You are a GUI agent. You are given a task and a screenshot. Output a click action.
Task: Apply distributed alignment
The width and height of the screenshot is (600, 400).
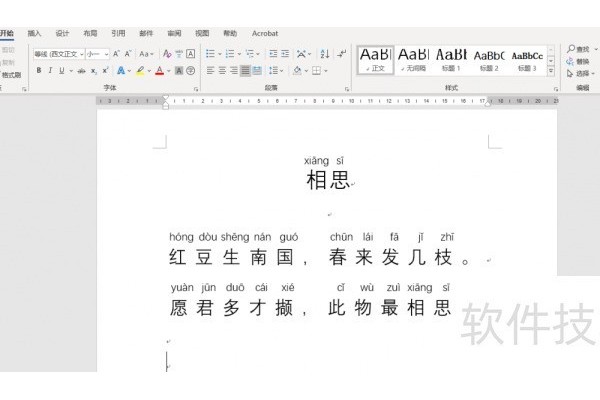257,71
